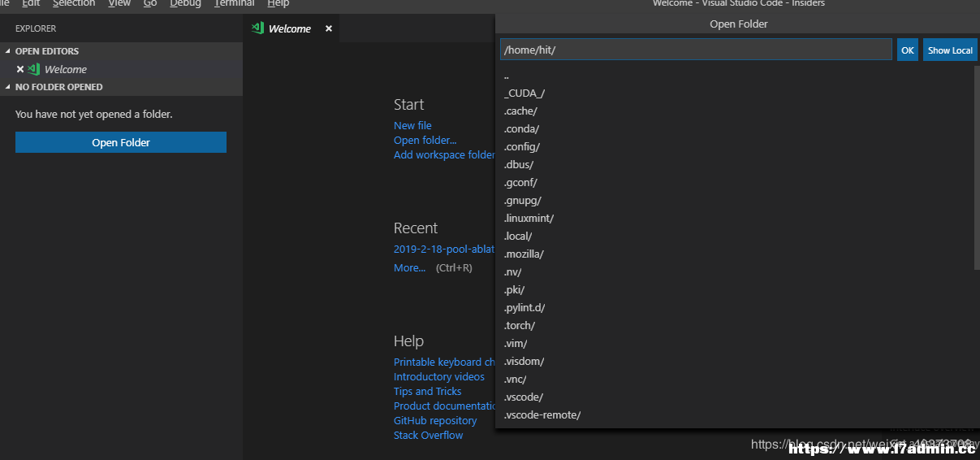
Task: Click the Open folder... link
Action: 425,140
